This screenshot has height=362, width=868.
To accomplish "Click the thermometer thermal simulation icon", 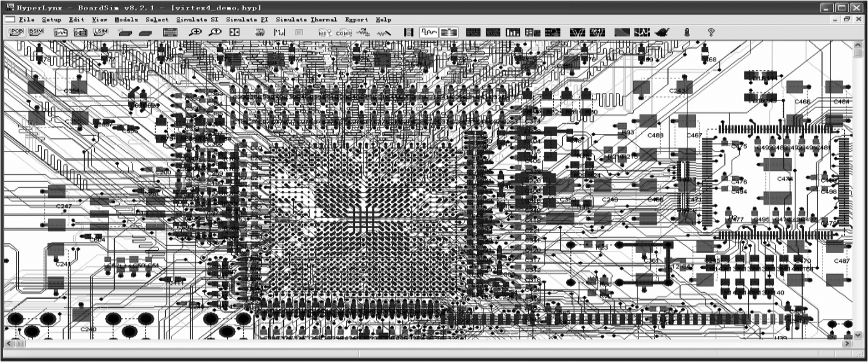I will [687, 33].
